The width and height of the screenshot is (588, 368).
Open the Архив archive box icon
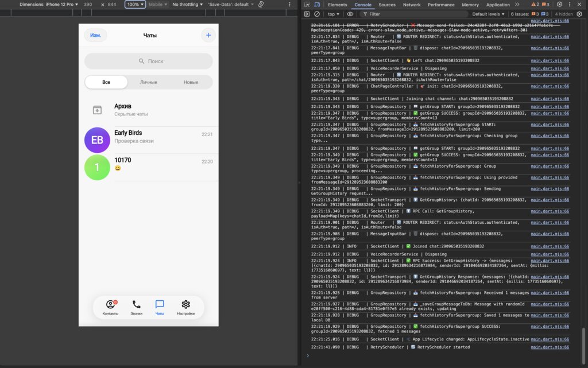point(97,110)
